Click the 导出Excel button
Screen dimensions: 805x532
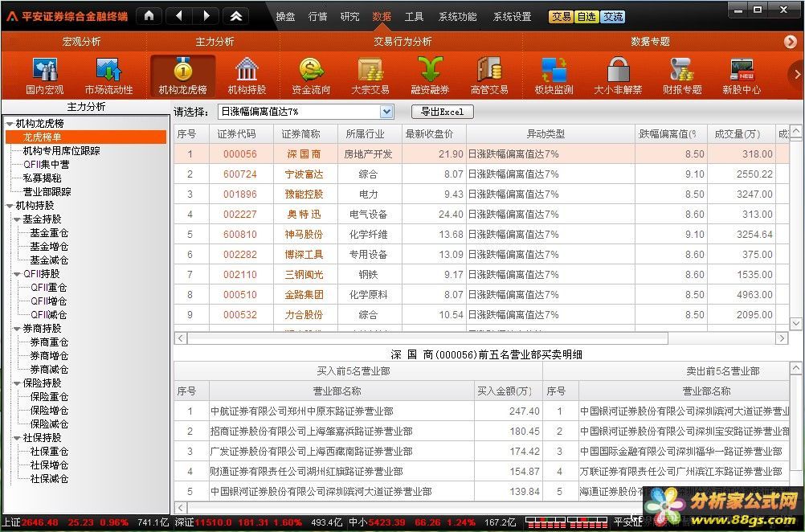coord(442,112)
